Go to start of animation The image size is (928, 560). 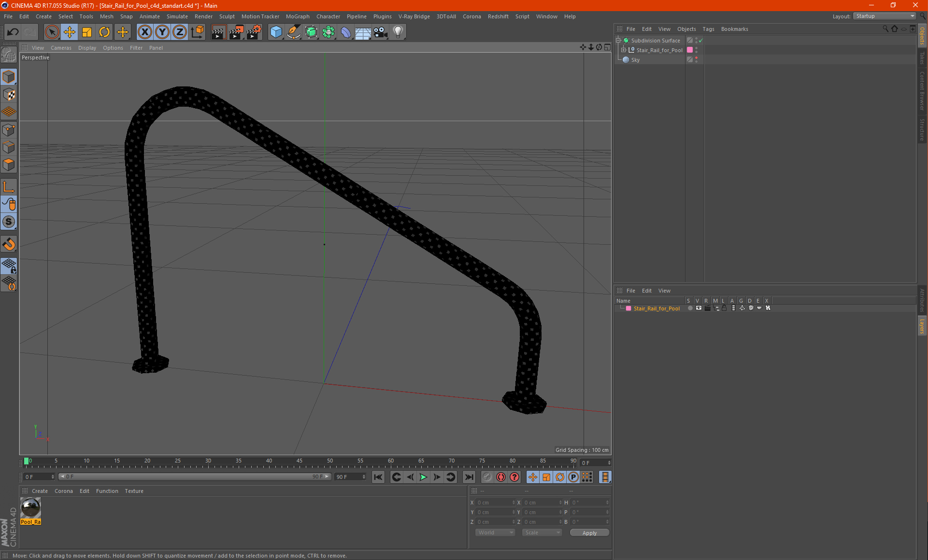point(378,477)
